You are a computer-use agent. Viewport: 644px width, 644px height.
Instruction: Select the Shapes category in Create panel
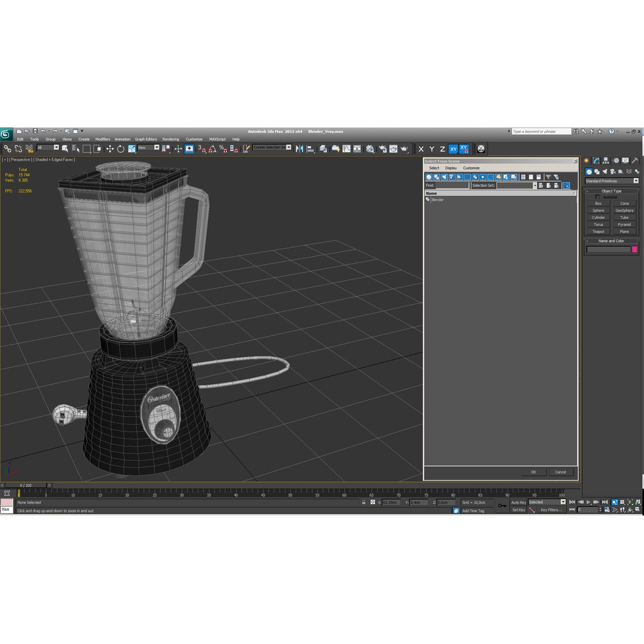597,171
